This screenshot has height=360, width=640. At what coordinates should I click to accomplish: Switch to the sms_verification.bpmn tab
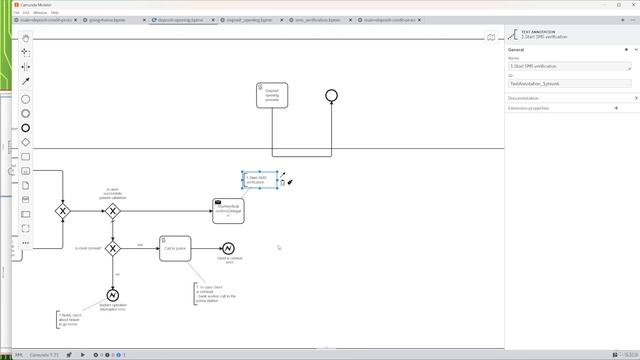318,20
